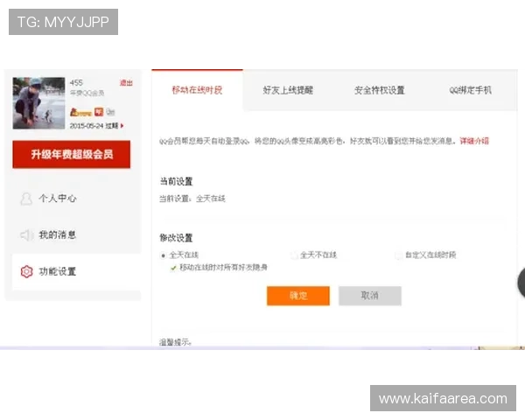Open the 安全特权设置 tab
525x420 pixels.
[380, 90]
